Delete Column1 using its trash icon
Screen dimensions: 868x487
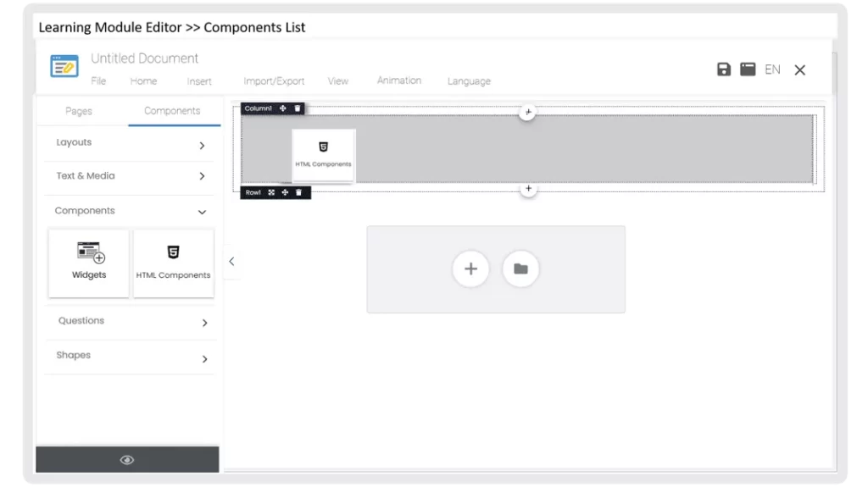pos(298,108)
